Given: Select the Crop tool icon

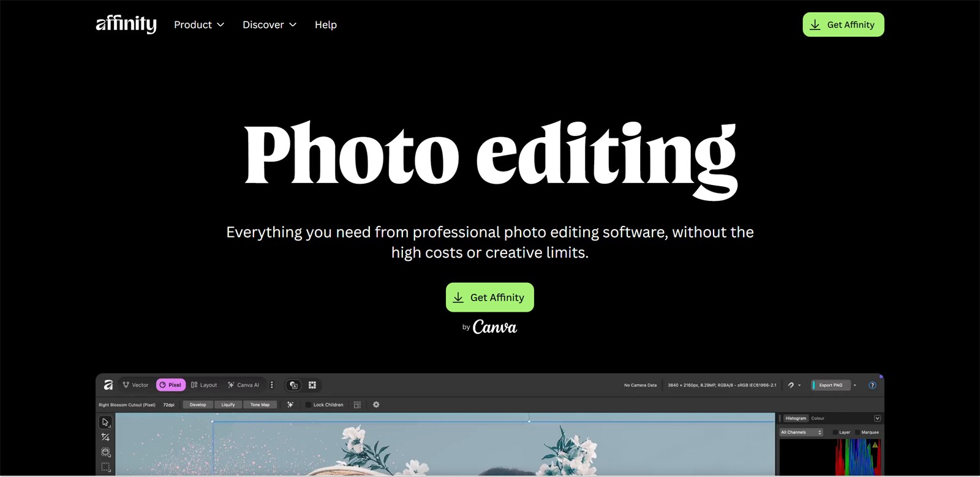Looking at the screenshot, I should (x=105, y=437).
